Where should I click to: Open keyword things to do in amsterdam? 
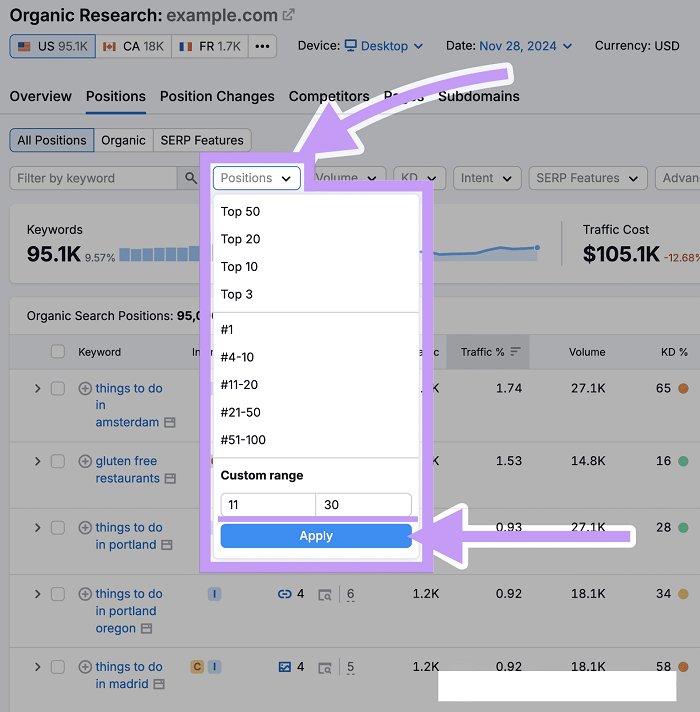pyautogui.click(x=129, y=405)
